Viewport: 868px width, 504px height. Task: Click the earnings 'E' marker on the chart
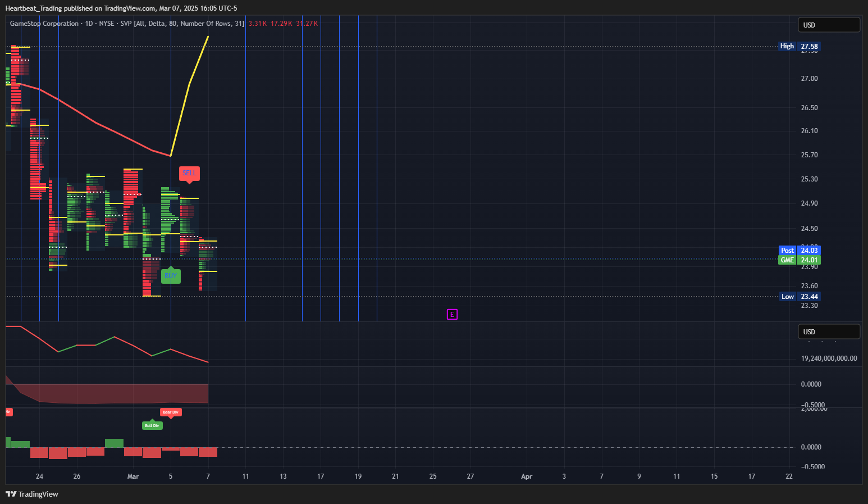[452, 314]
